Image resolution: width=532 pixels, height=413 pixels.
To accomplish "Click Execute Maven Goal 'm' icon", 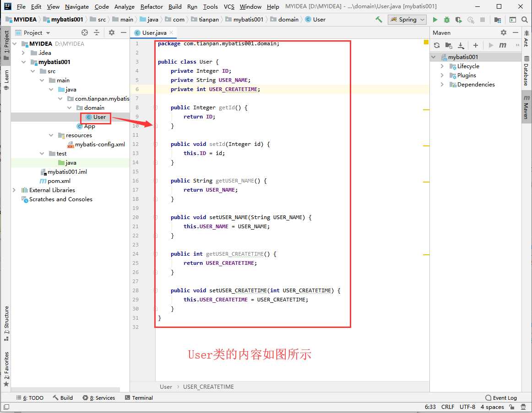I will pos(503,45).
